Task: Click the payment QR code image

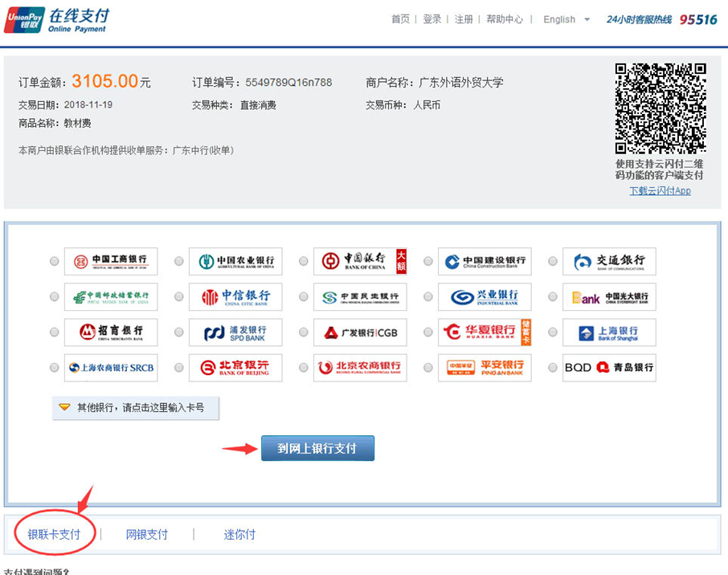Action: pos(661,108)
